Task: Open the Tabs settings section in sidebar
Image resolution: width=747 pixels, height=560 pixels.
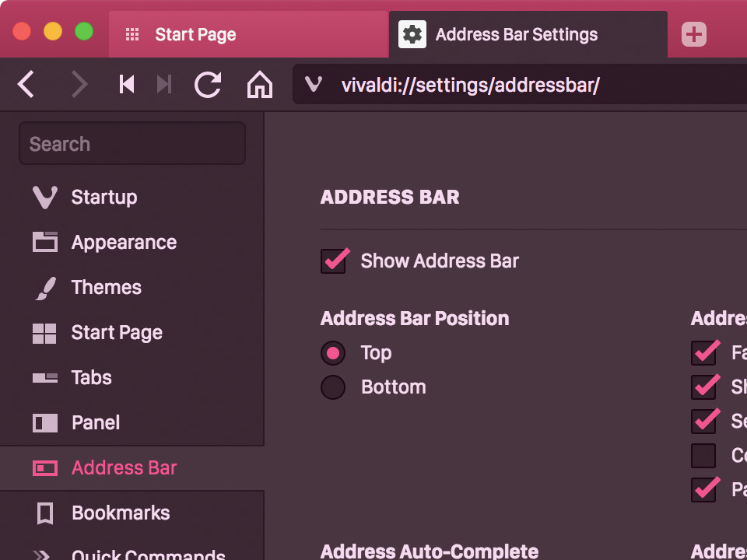Action: pyautogui.click(x=132, y=378)
